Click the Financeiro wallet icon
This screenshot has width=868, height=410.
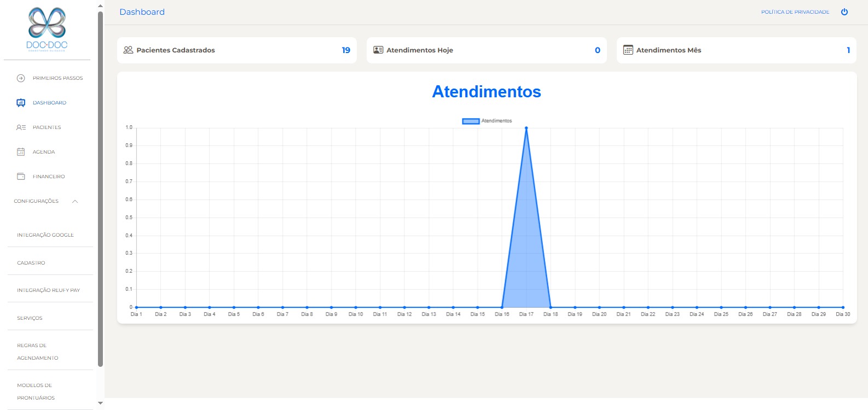21,177
